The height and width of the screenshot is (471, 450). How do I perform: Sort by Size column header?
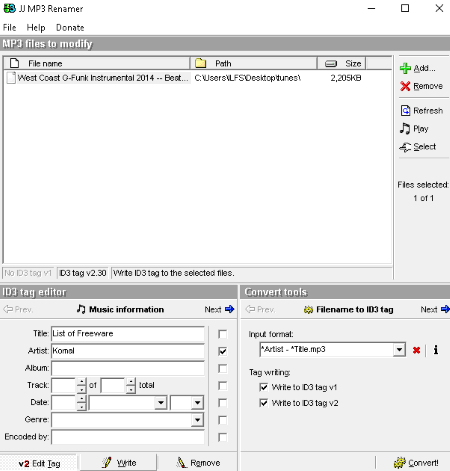click(341, 63)
